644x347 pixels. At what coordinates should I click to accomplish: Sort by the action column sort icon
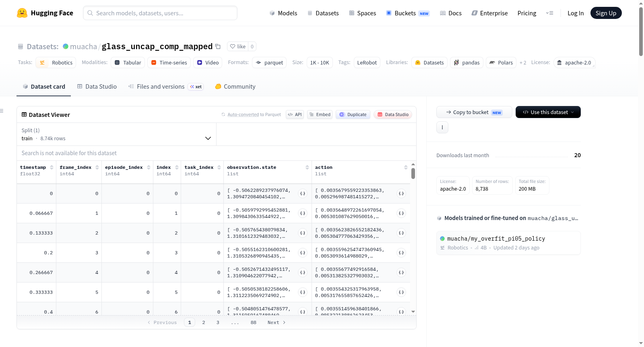tap(406, 167)
